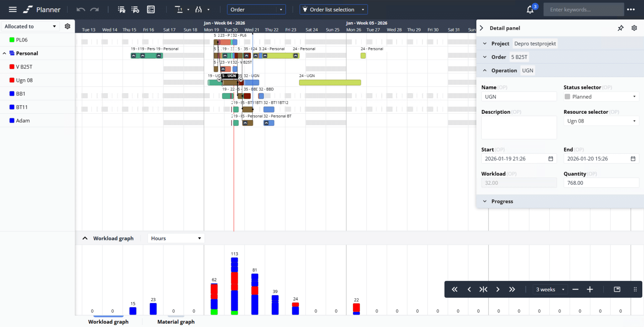Jump far forward with double-right arrows
644x327 pixels.
tap(512, 289)
